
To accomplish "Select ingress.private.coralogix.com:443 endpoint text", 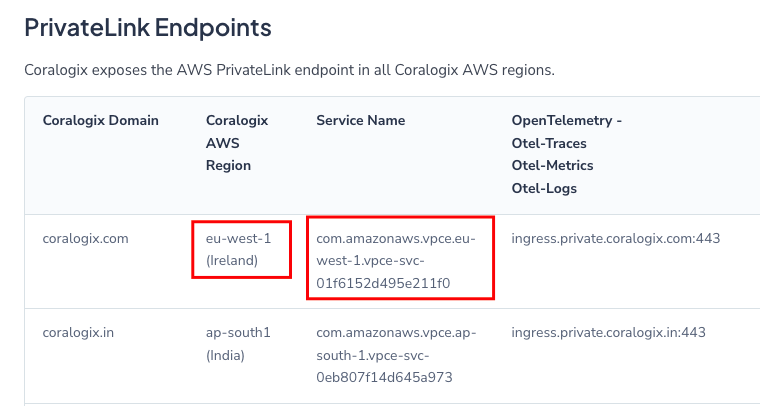I will pyautogui.click(x=616, y=238).
